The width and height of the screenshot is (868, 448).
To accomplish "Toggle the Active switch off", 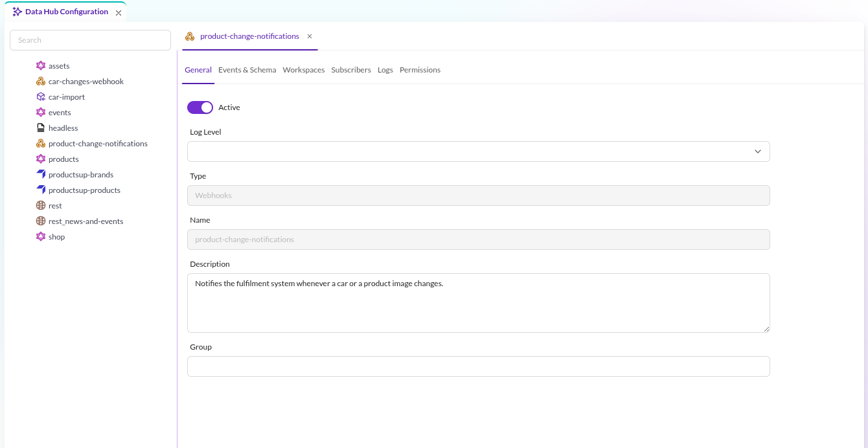I will click(200, 107).
